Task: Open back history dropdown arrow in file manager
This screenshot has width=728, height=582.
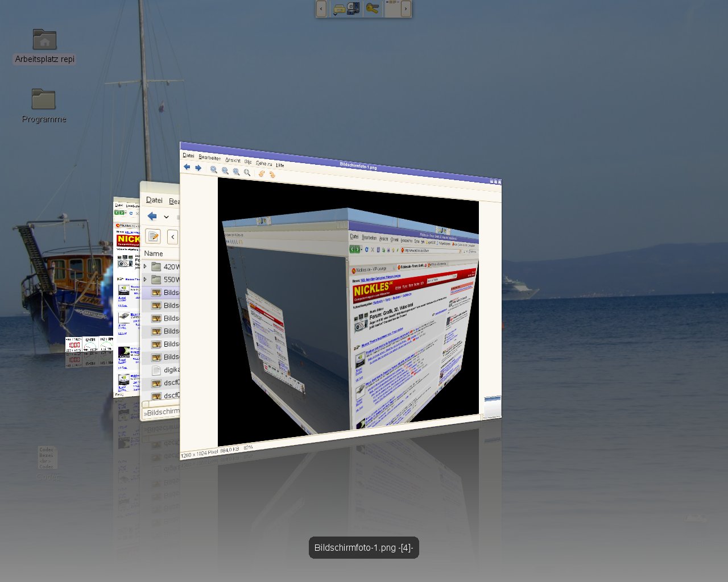Action: pos(166,217)
